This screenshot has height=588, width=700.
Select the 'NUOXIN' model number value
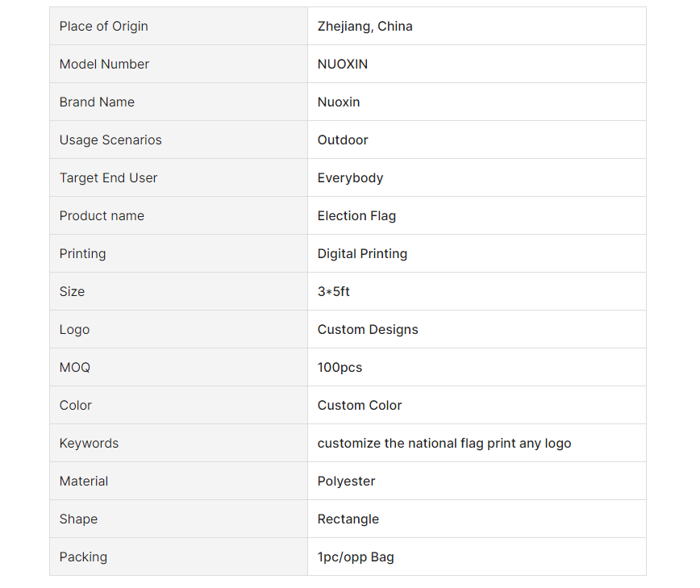[343, 65]
